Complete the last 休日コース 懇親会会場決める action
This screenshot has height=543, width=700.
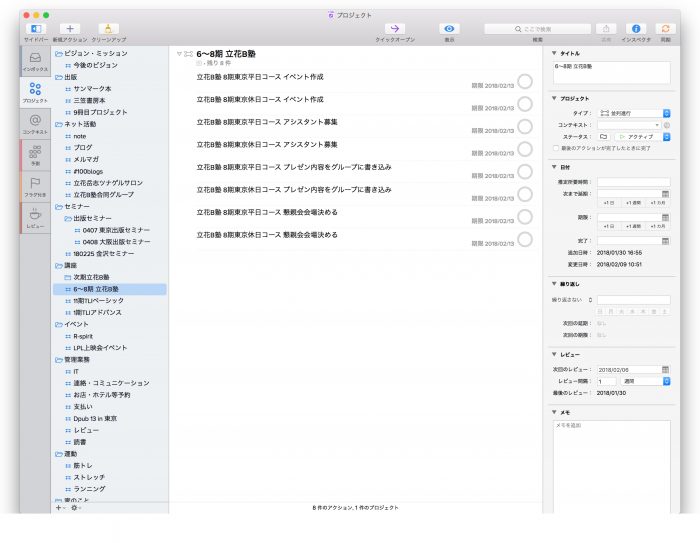(x=525, y=240)
